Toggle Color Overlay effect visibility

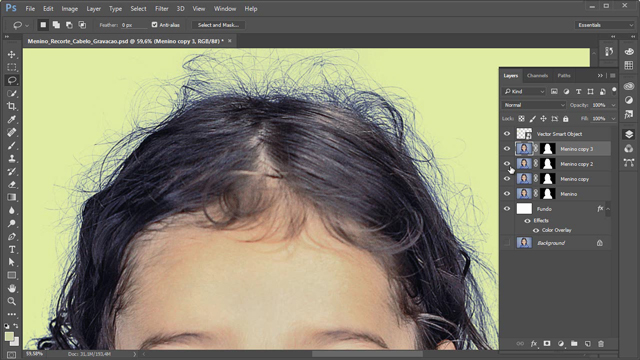[x=536, y=230]
